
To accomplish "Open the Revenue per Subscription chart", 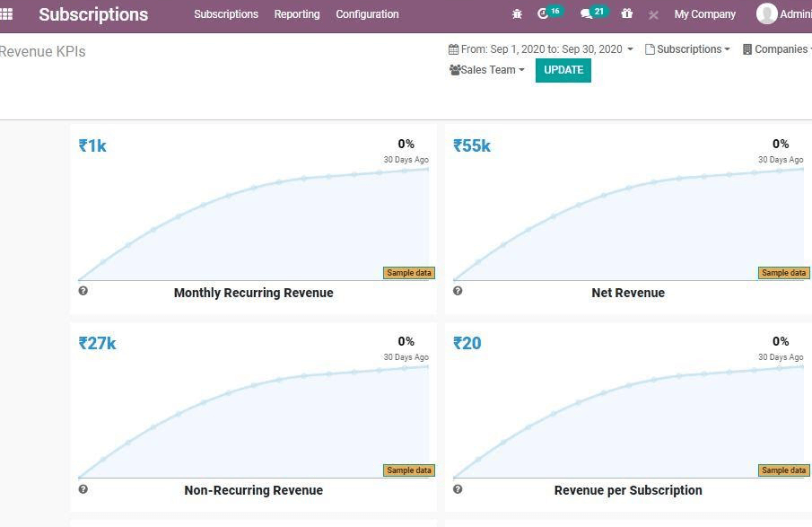I will coord(628,422).
